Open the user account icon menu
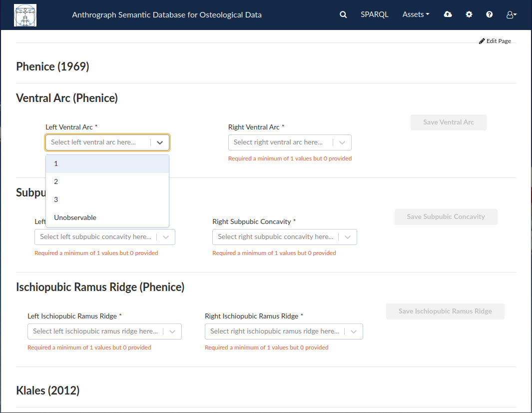 tap(512, 14)
